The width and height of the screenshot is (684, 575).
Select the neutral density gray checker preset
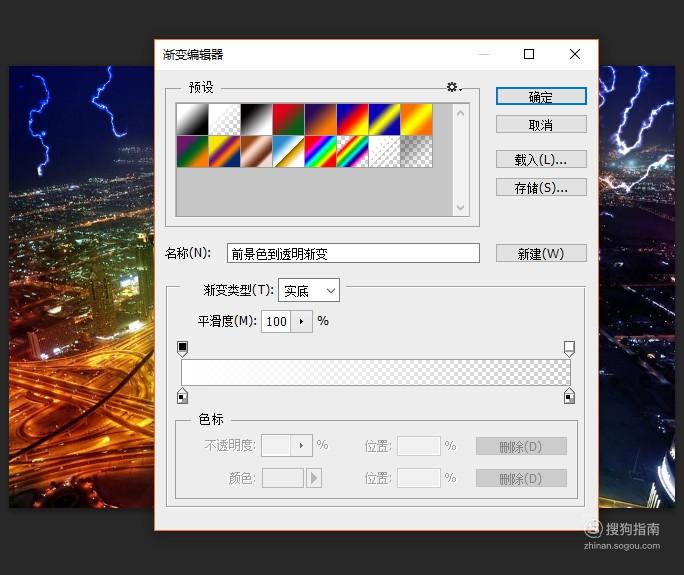point(417,151)
